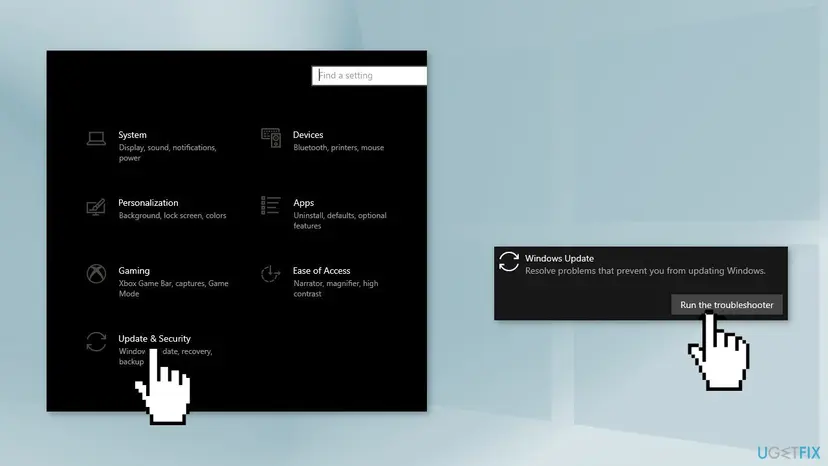Open the Personalization settings title
The width and height of the screenshot is (828, 466).
148,203
